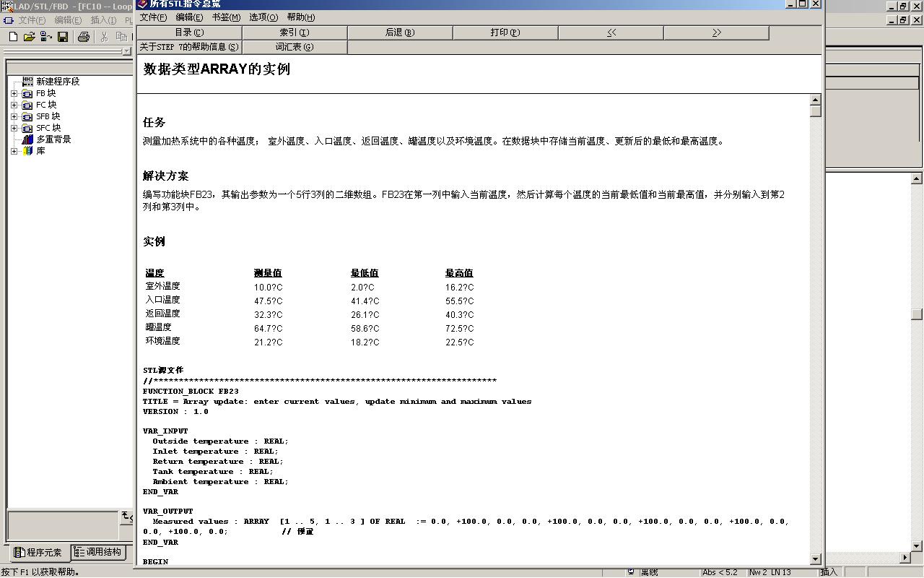
Task: Click the 后退(B) back button
Action: click(400, 33)
